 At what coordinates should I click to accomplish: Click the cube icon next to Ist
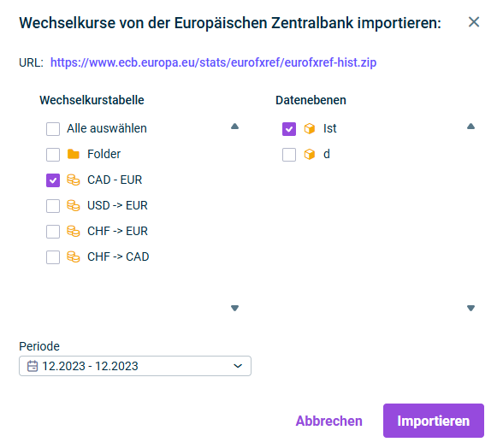pyautogui.click(x=310, y=128)
